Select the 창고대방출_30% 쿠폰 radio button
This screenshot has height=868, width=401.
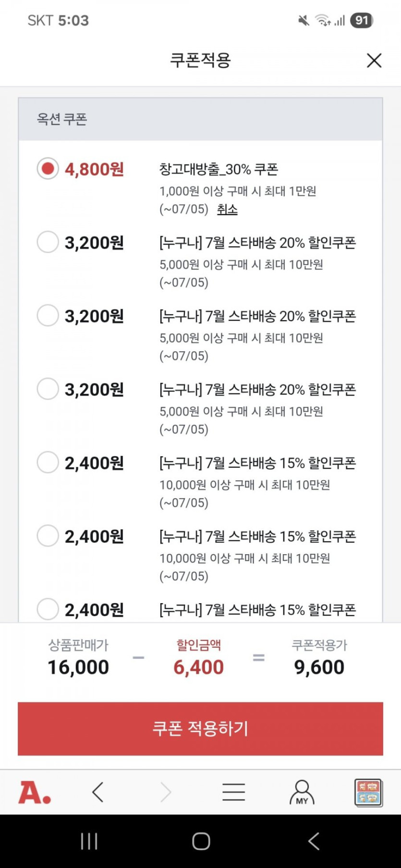48,168
